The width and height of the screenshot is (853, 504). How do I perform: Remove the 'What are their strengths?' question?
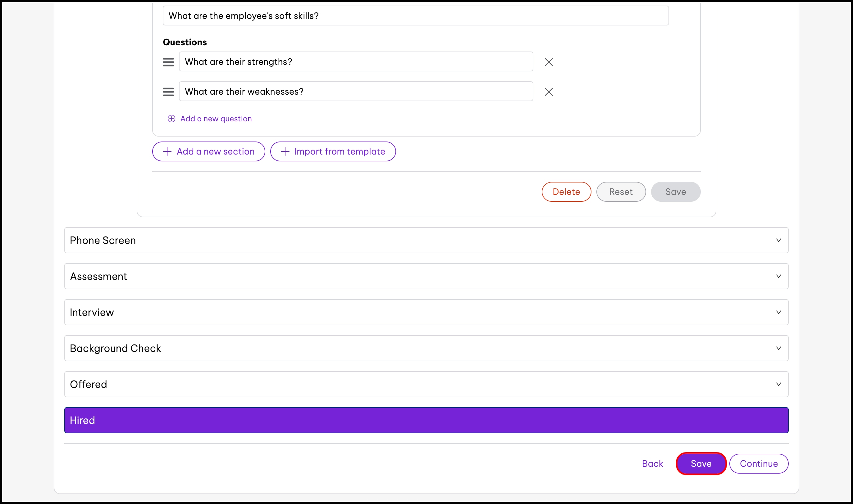tap(549, 62)
